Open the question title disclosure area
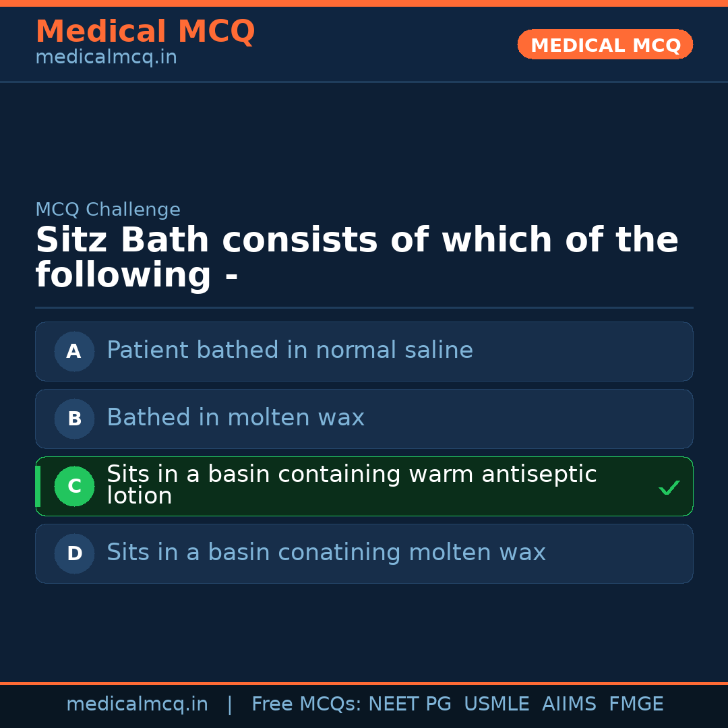728x728 pixels. 357,256
